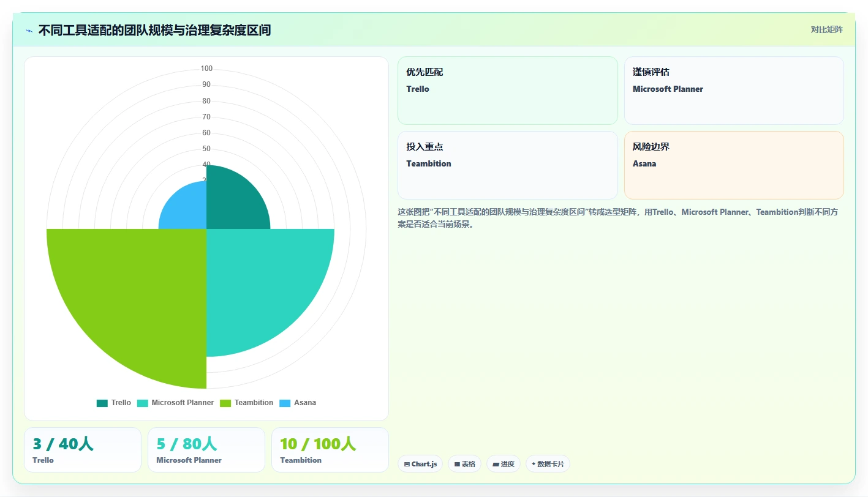
Task: Select the 投入重点 Teambition card
Action: [x=508, y=165]
